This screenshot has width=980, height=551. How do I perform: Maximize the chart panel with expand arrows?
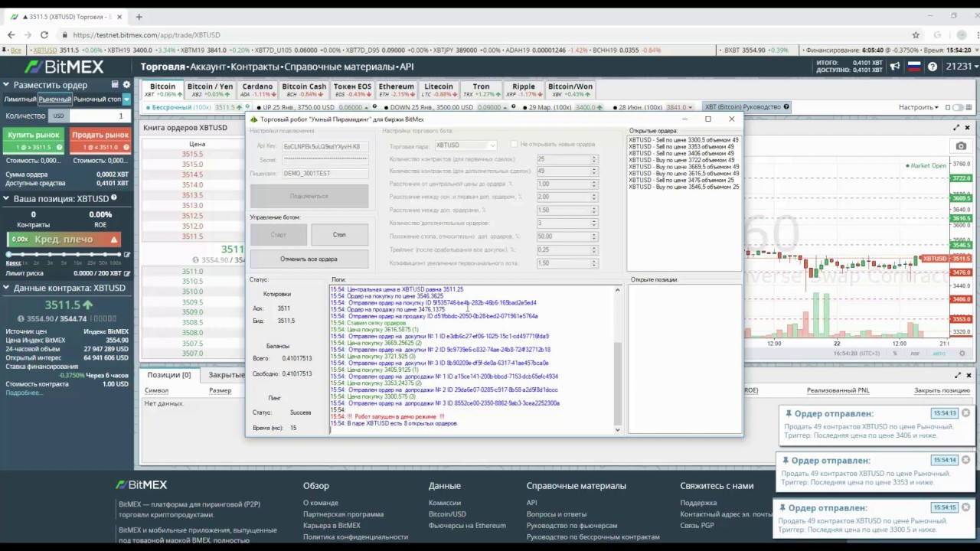click(957, 128)
